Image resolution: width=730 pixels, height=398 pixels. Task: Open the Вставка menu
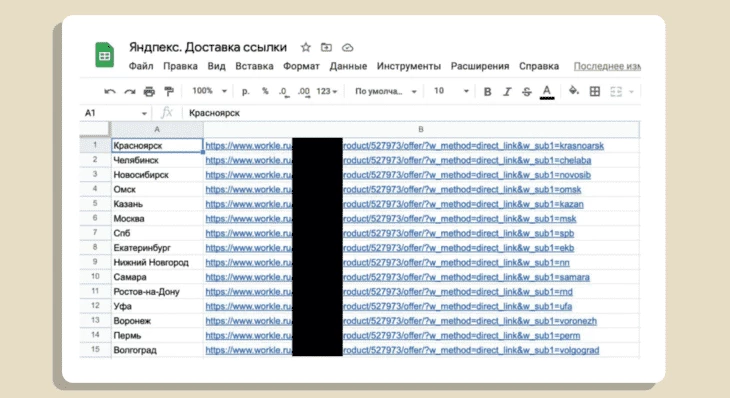click(254, 66)
